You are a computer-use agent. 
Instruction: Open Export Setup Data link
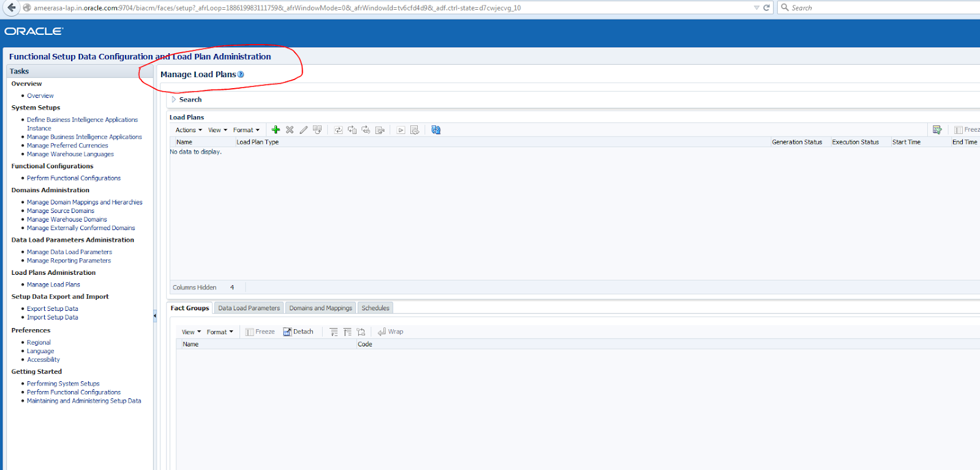point(52,309)
